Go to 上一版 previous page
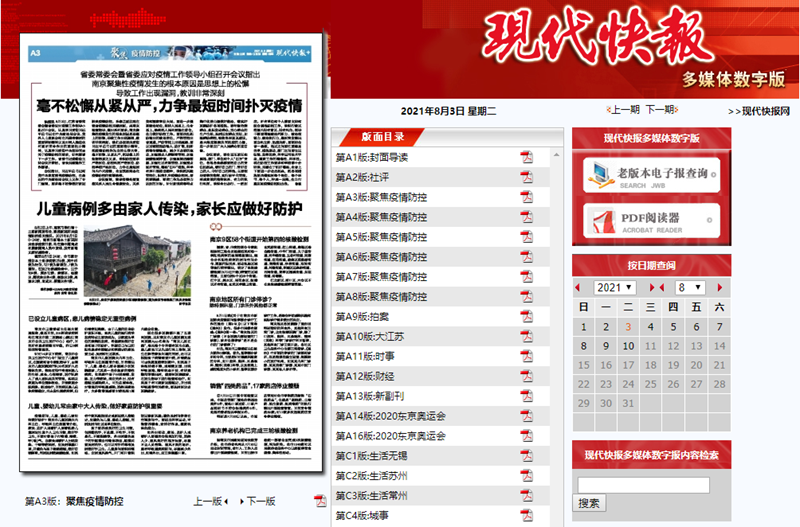The width and height of the screenshot is (800, 527). click(210, 501)
